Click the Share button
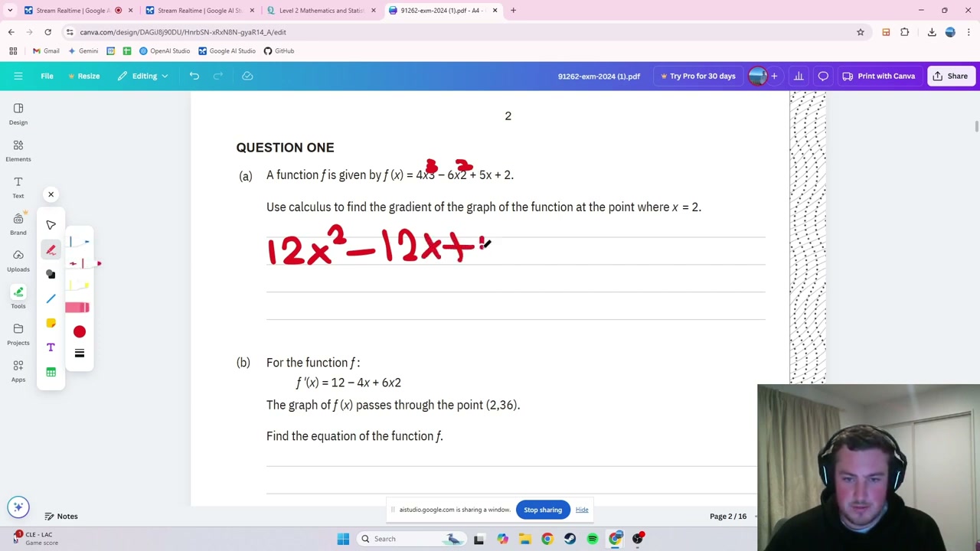This screenshot has height=551, width=980. click(x=950, y=76)
